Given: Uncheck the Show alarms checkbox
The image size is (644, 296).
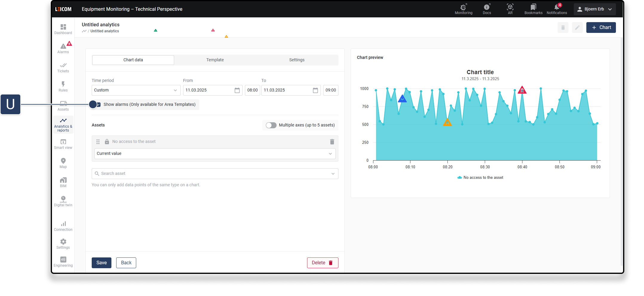Looking at the screenshot, I should pos(98,105).
